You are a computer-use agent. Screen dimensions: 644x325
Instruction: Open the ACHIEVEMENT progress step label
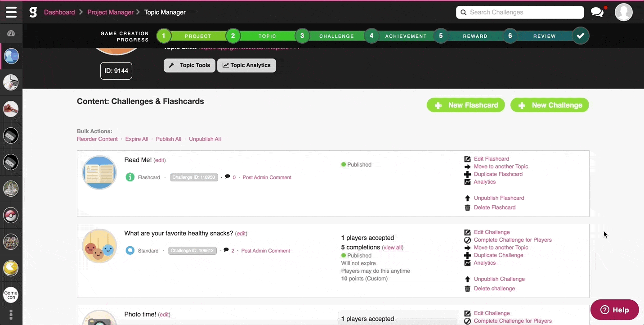click(x=406, y=36)
